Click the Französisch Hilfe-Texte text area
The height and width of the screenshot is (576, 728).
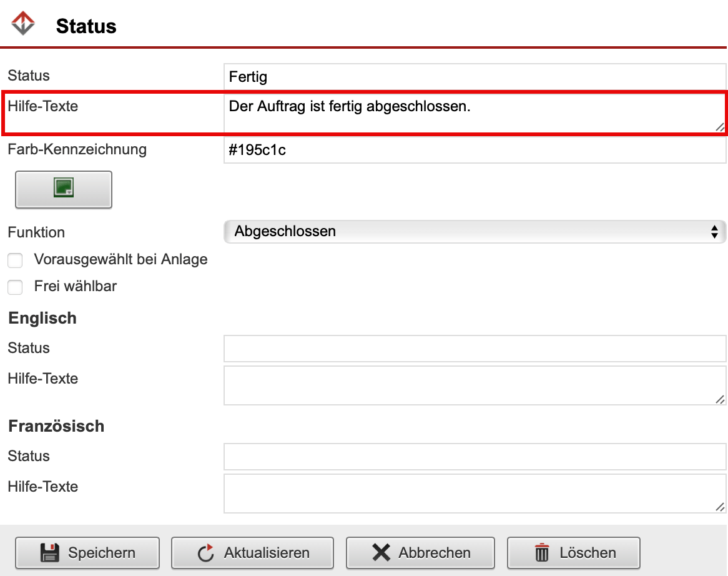tap(437, 493)
